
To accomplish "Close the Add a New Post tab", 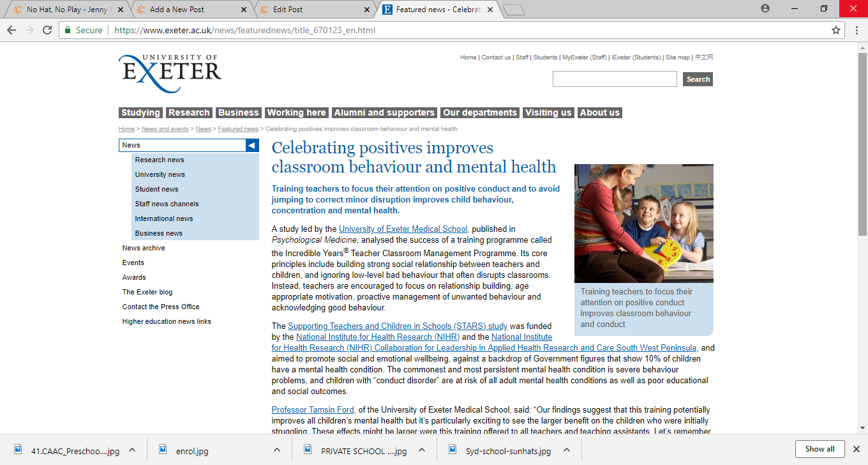I will 244,10.
